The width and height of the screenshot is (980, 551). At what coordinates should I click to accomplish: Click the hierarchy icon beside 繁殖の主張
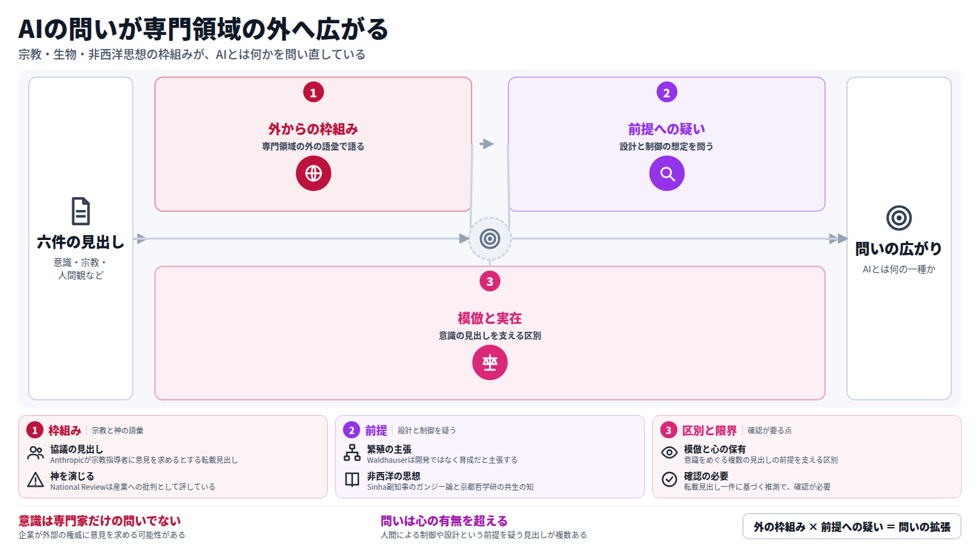click(352, 453)
